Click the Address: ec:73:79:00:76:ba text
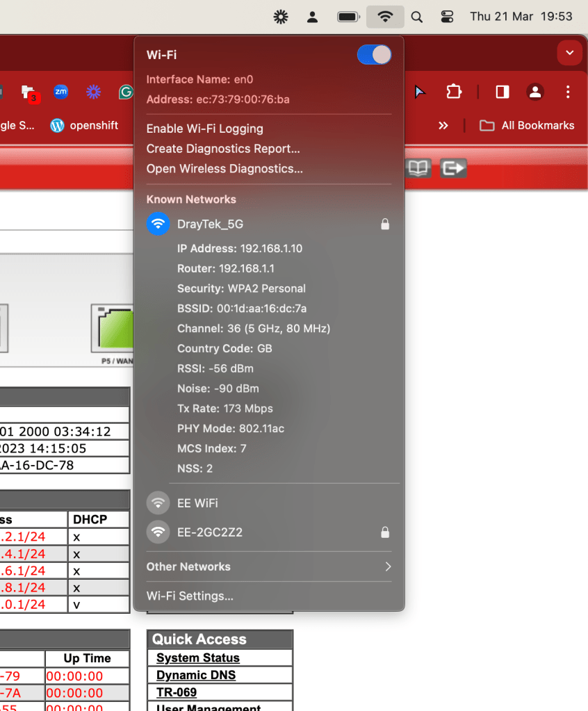The height and width of the screenshot is (711, 588). tap(218, 99)
